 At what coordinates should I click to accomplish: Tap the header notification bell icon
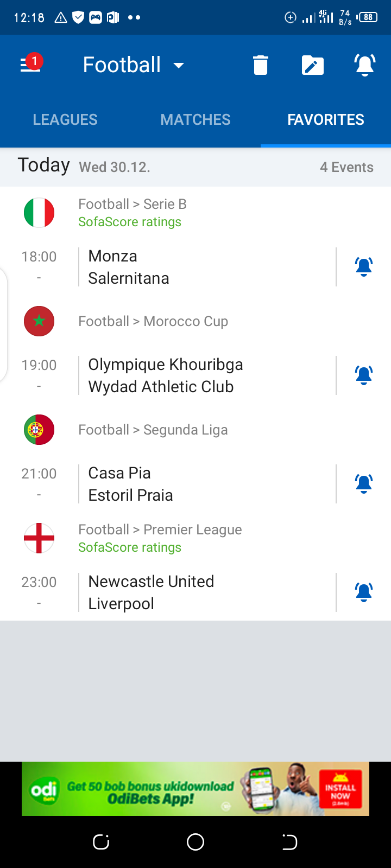[365, 65]
